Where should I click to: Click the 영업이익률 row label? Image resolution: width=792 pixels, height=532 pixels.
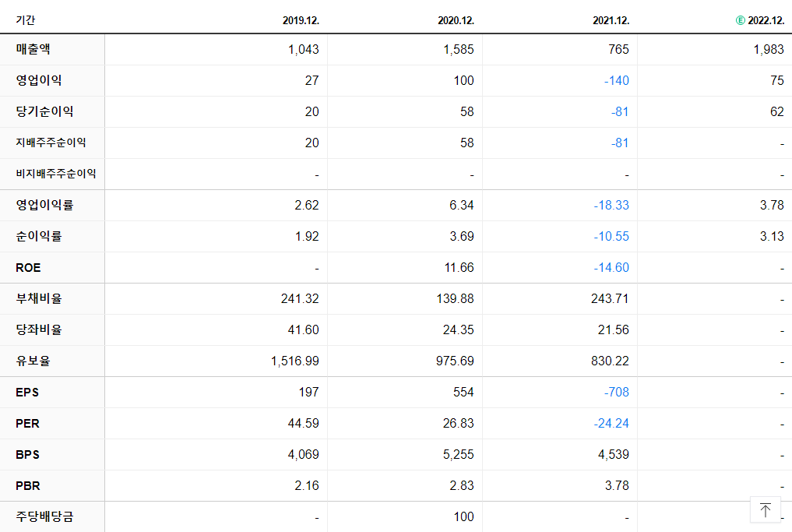pyautogui.click(x=44, y=205)
